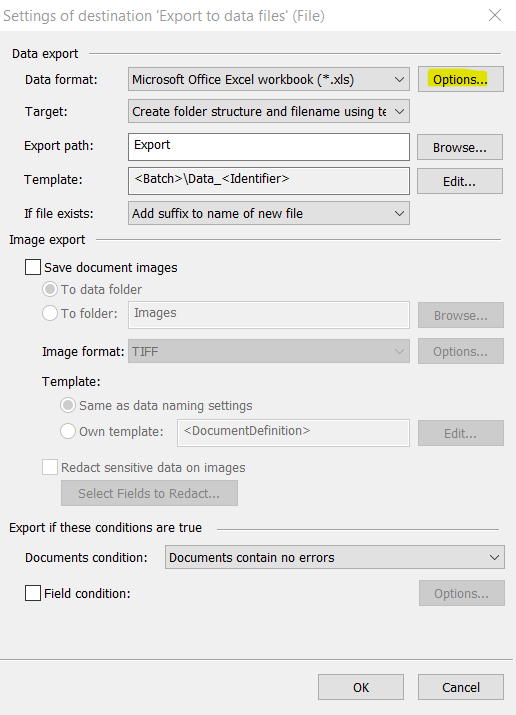Image resolution: width=516 pixels, height=715 pixels.
Task: Open the Image format TIFF dropdown
Action: pyautogui.click(x=268, y=351)
